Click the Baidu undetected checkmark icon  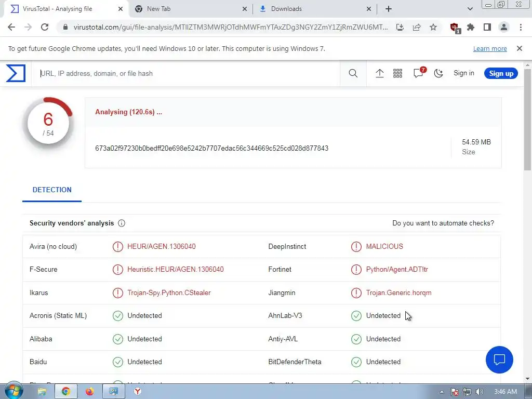click(118, 362)
